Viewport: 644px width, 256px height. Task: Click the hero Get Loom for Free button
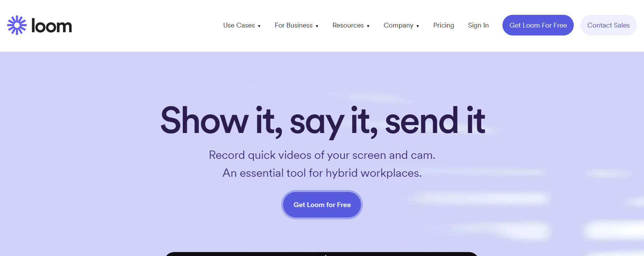tap(322, 205)
